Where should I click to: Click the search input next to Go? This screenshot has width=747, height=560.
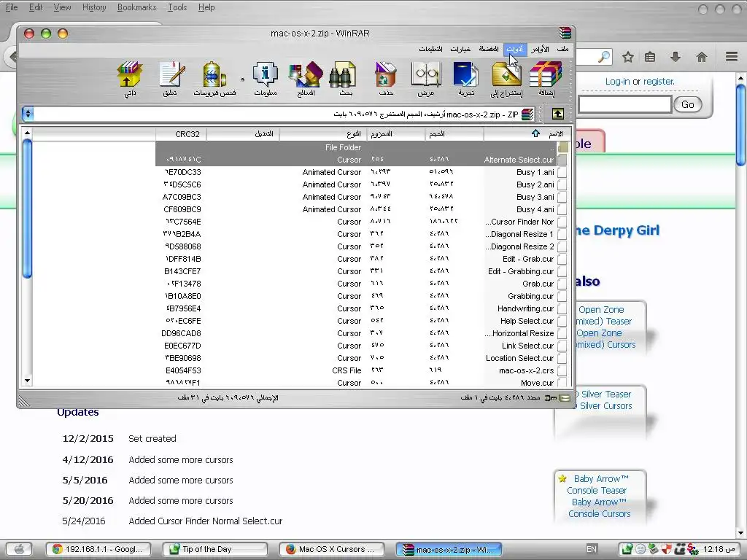click(624, 104)
